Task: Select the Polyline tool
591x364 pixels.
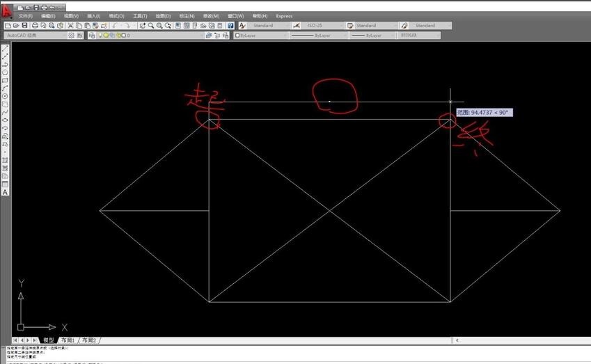Action: coord(6,65)
